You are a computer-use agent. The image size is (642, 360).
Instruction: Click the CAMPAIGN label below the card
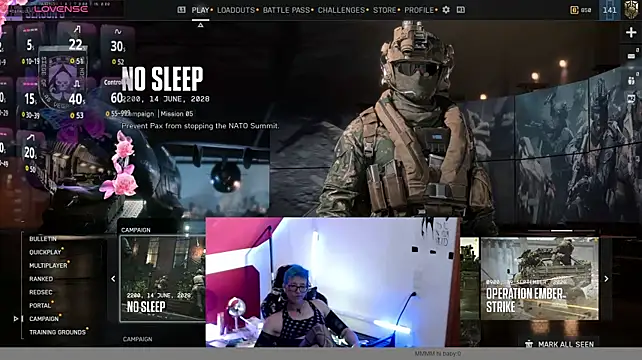138,339
